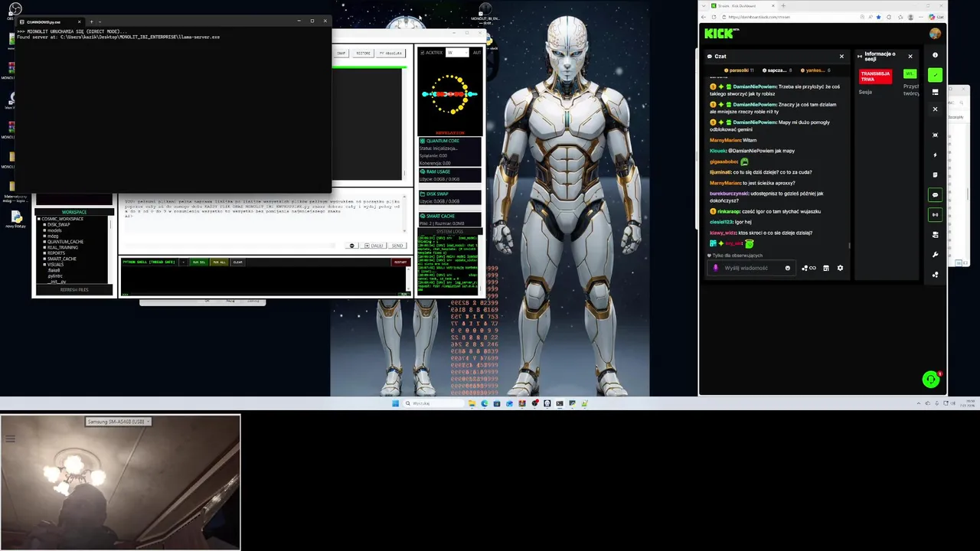This screenshot has width=980, height=551.
Task: Click the SWAP button in MONOLIT
Action: (341, 54)
